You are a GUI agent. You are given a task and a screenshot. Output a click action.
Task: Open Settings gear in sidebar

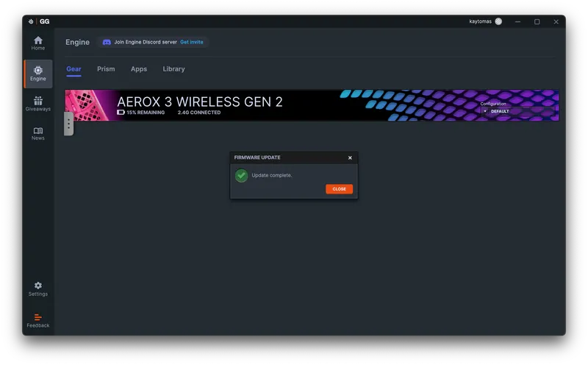[x=38, y=288]
